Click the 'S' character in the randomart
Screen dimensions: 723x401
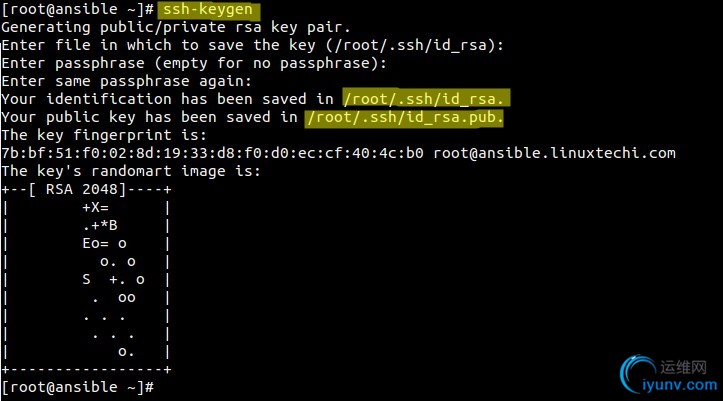click(x=86, y=279)
